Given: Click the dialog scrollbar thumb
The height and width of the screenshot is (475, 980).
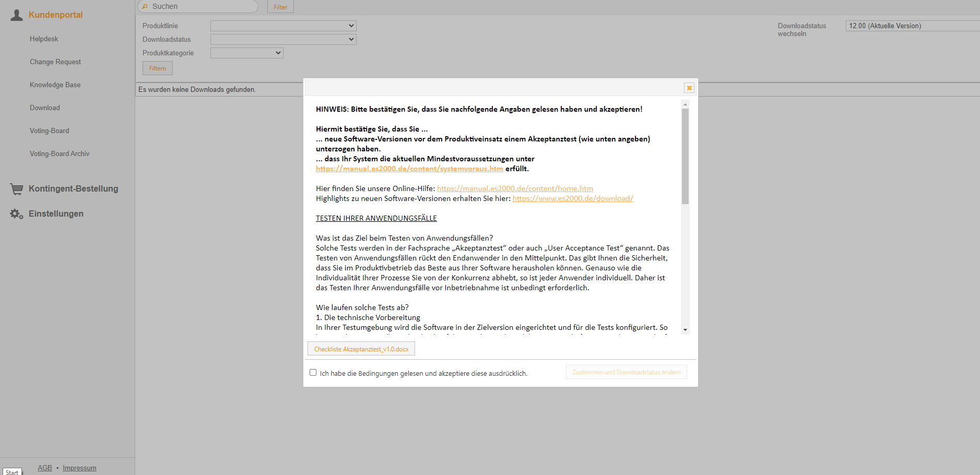Looking at the screenshot, I should point(685,156).
